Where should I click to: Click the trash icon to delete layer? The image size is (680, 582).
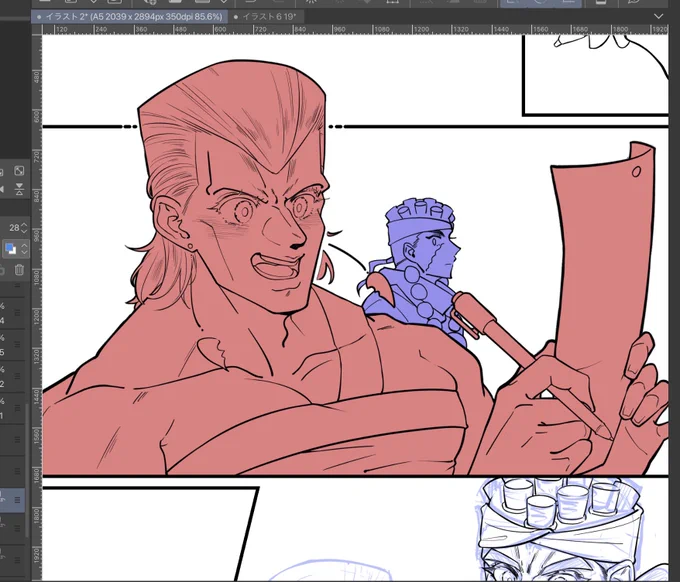(x=19, y=270)
